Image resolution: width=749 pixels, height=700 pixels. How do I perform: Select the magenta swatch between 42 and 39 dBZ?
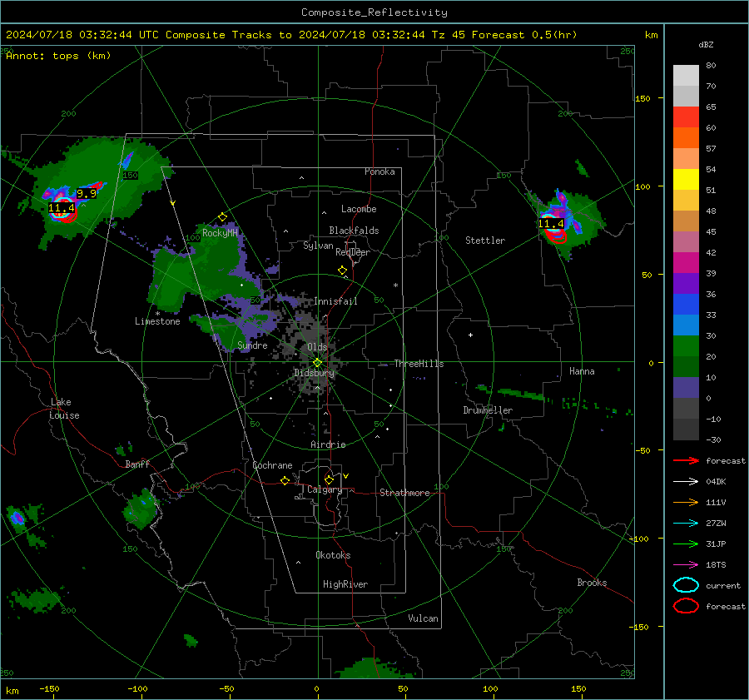(686, 263)
